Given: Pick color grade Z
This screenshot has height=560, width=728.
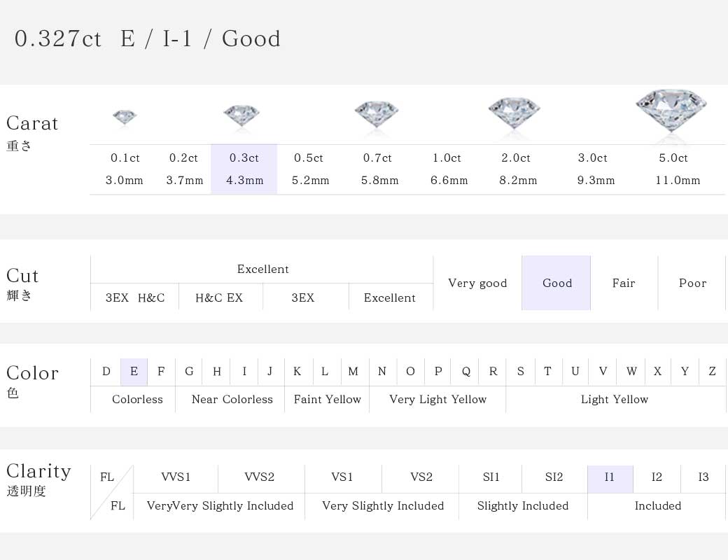Looking at the screenshot, I should pyautogui.click(x=712, y=372).
